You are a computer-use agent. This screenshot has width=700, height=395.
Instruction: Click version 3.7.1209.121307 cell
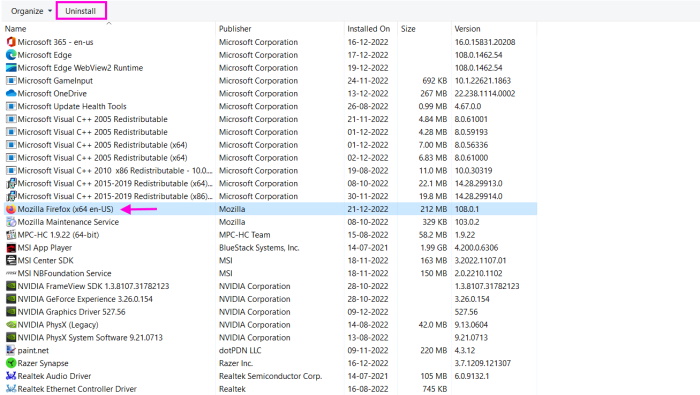(483, 363)
